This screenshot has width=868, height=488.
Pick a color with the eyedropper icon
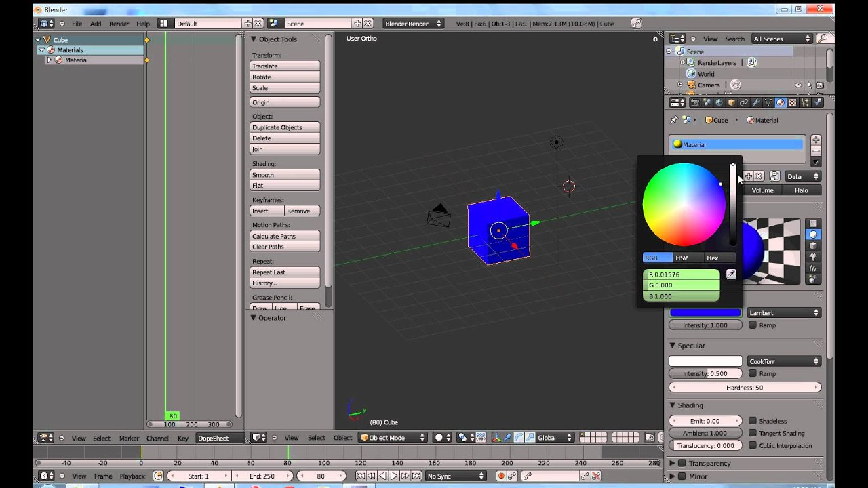pyautogui.click(x=731, y=274)
